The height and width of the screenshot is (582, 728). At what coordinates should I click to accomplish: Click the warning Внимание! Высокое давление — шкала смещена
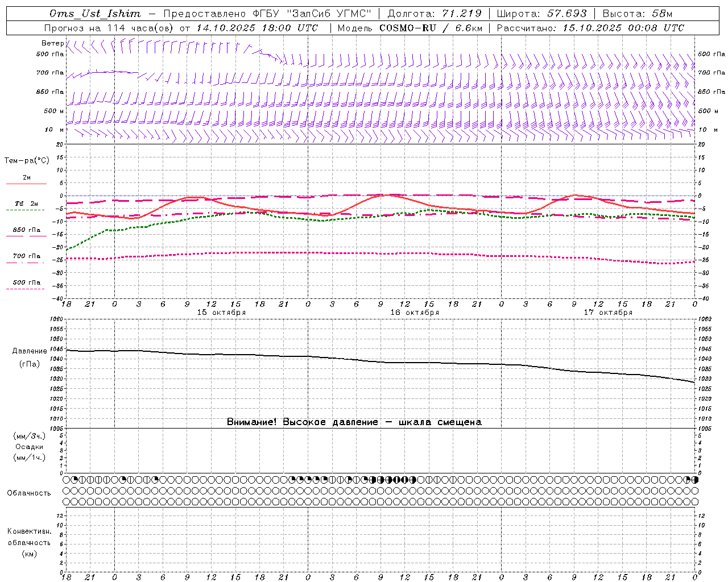pyautogui.click(x=354, y=422)
